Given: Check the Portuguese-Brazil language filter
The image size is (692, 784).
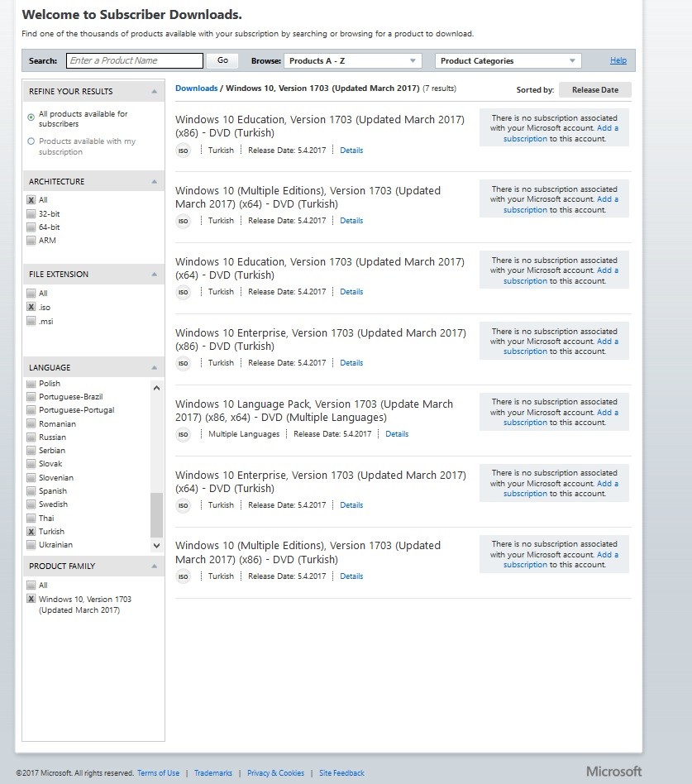Looking at the screenshot, I should point(31,397).
